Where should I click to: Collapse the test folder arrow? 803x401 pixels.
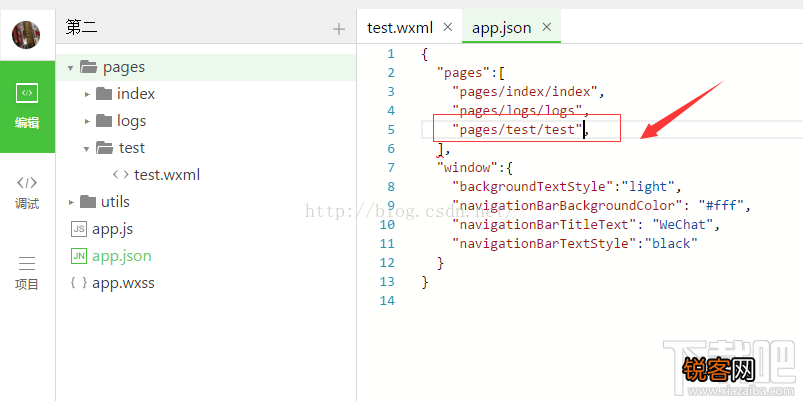click(87, 149)
